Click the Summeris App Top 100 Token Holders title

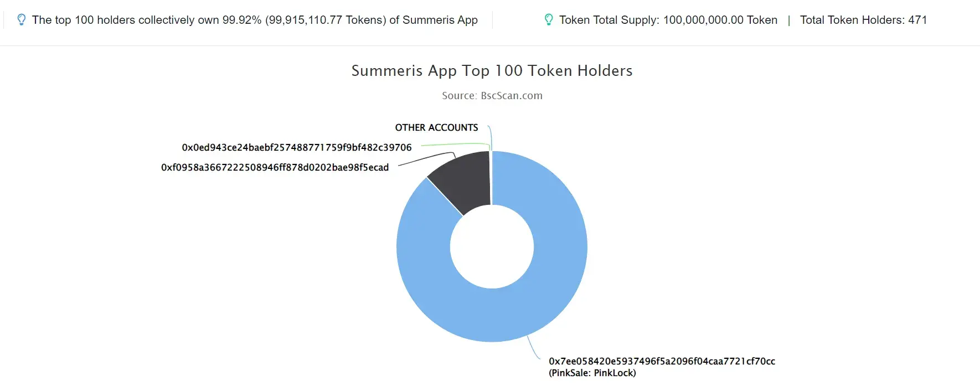point(492,70)
